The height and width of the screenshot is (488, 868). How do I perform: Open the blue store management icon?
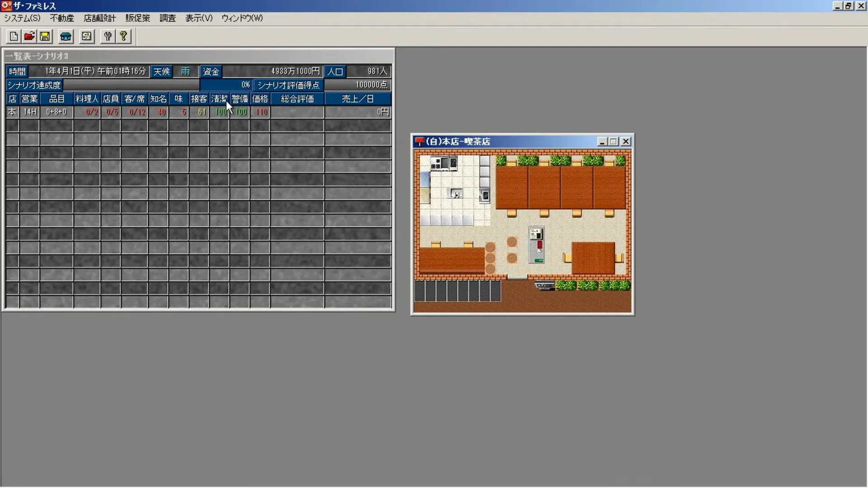point(66,36)
